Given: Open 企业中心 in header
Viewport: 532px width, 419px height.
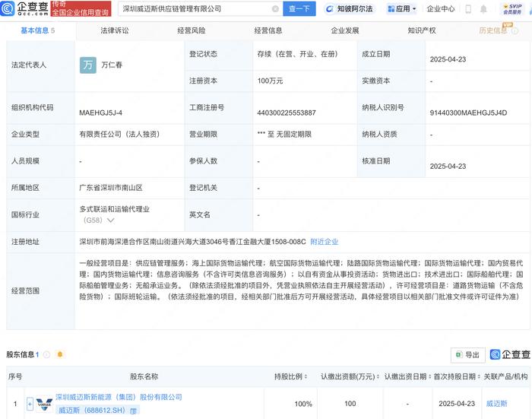Looking at the screenshot, I should (440, 9).
